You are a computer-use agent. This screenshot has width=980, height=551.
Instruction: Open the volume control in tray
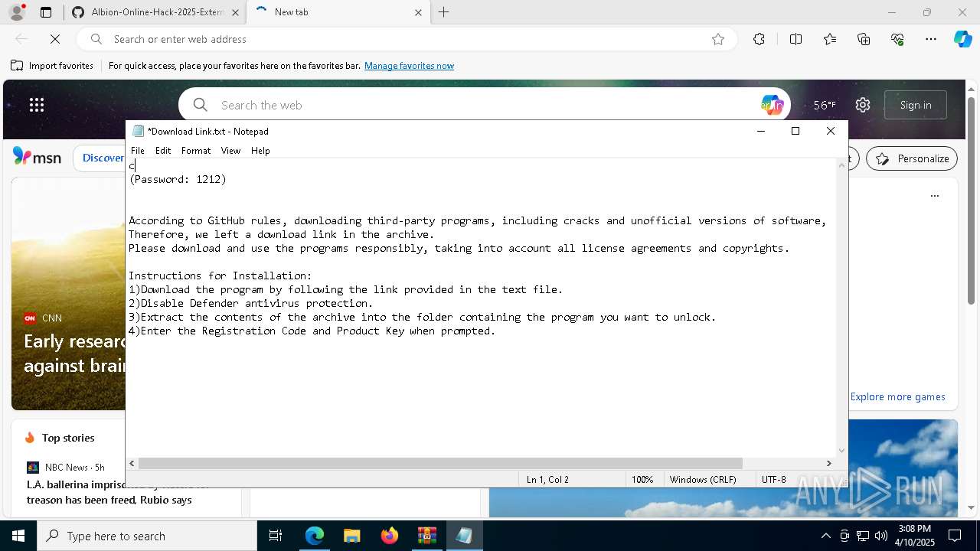pos(880,536)
